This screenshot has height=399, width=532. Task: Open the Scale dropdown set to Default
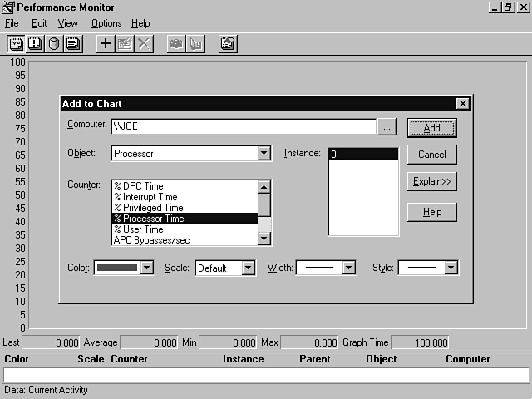pyautogui.click(x=248, y=268)
